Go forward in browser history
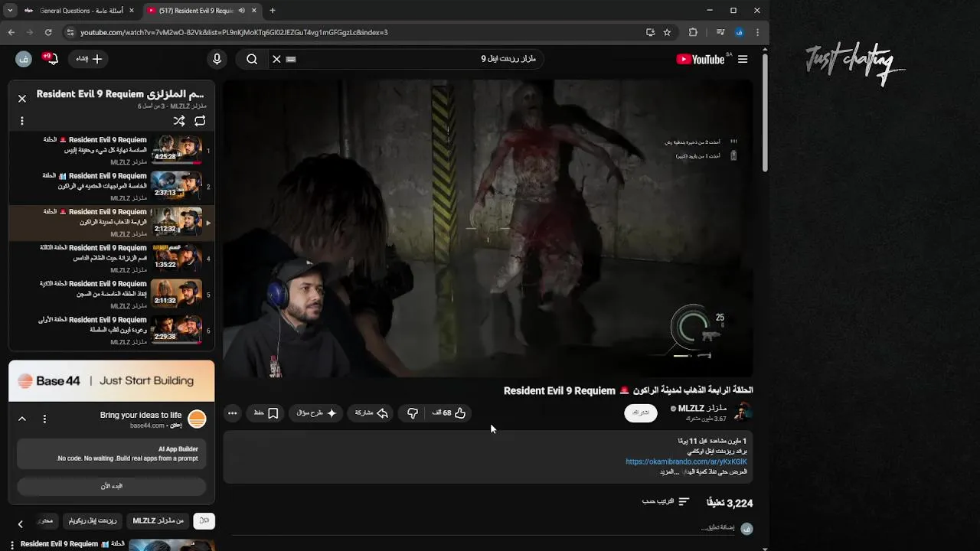 point(29,32)
